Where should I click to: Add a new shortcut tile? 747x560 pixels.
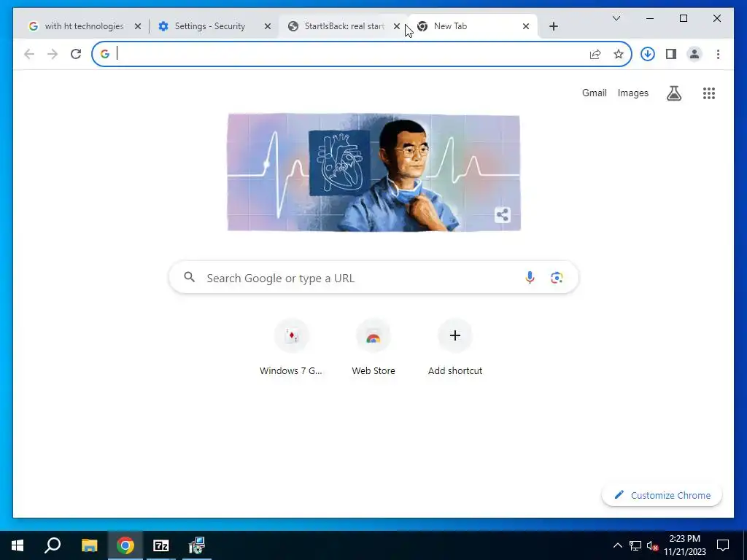455,348
